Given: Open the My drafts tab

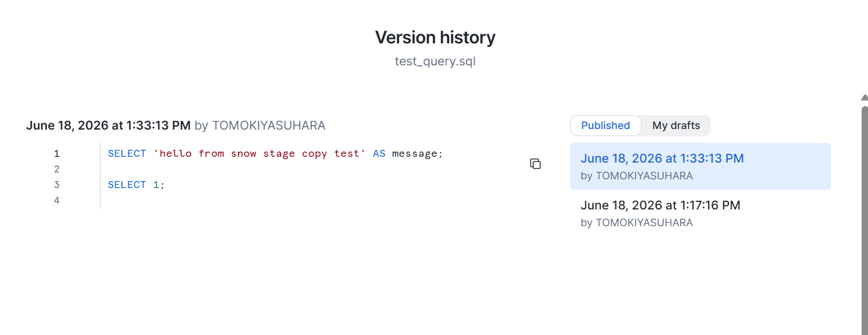Looking at the screenshot, I should coord(676,126).
